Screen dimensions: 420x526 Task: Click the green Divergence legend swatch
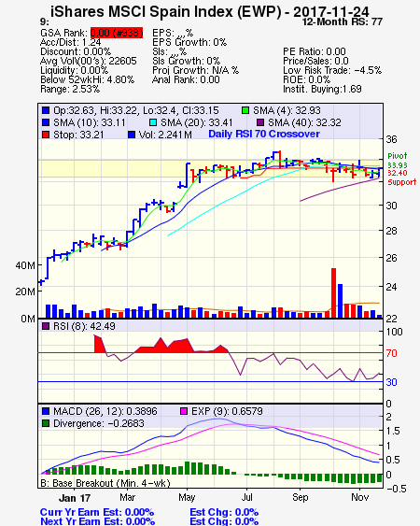coord(46,423)
